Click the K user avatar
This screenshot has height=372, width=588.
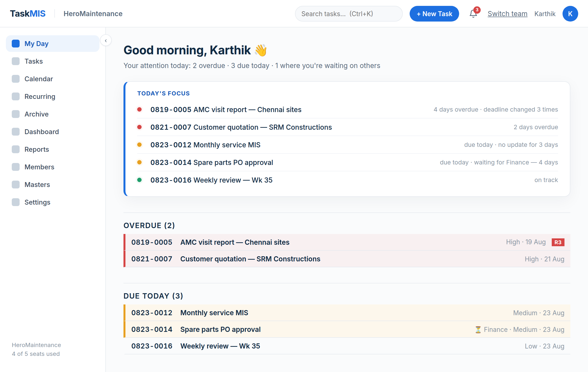point(570,14)
